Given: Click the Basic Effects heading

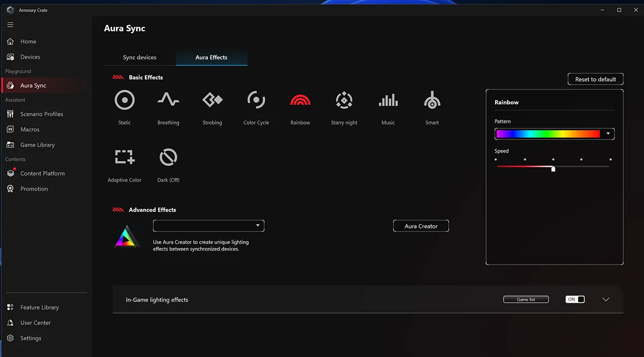Looking at the screenshot, I should click(146, 78).
